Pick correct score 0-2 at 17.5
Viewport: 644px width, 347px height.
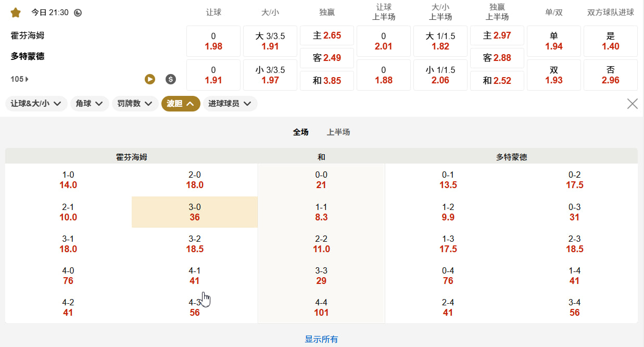coord(575,180)
